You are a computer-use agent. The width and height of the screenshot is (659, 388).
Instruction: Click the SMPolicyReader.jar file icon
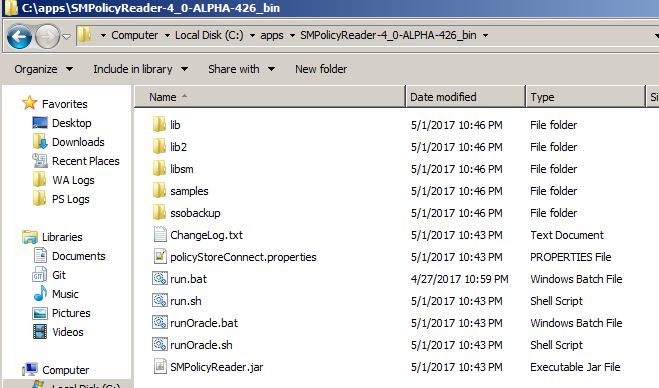(160, 366)
